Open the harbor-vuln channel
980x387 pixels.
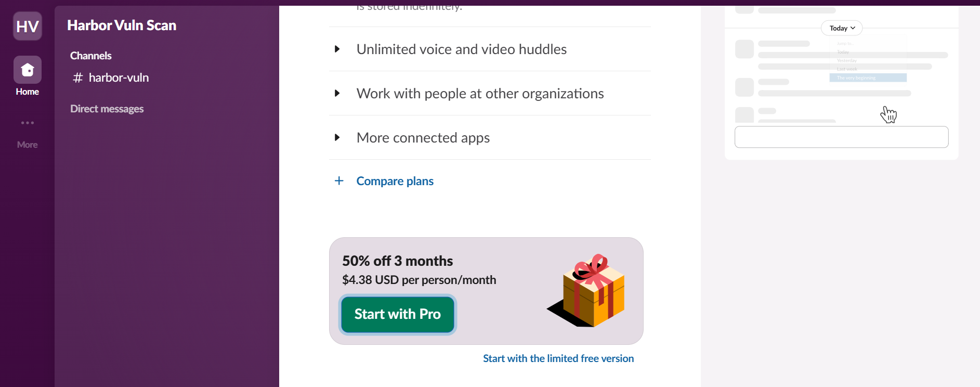pos(118,78)
